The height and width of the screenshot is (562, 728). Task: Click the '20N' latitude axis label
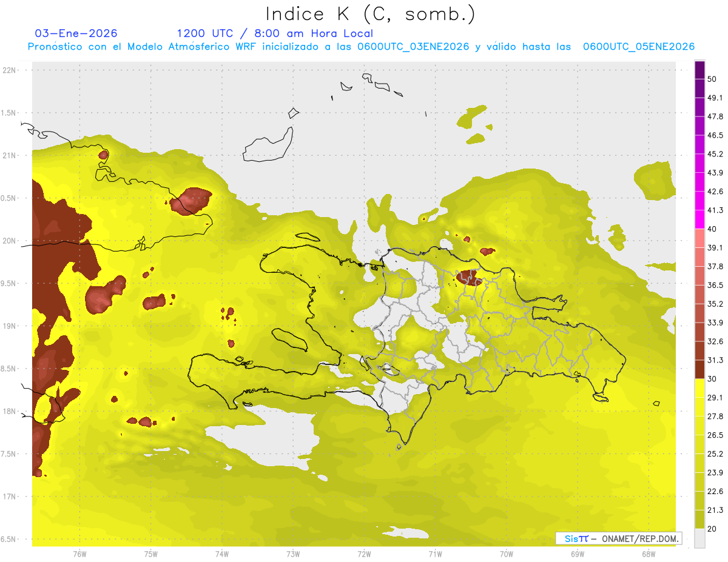tap(10, 241)
